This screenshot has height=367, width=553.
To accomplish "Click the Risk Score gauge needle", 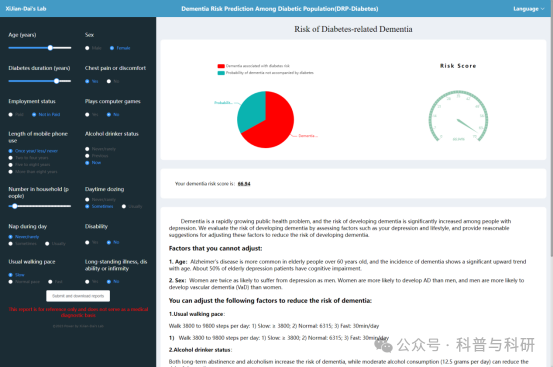I will [467, 126].
